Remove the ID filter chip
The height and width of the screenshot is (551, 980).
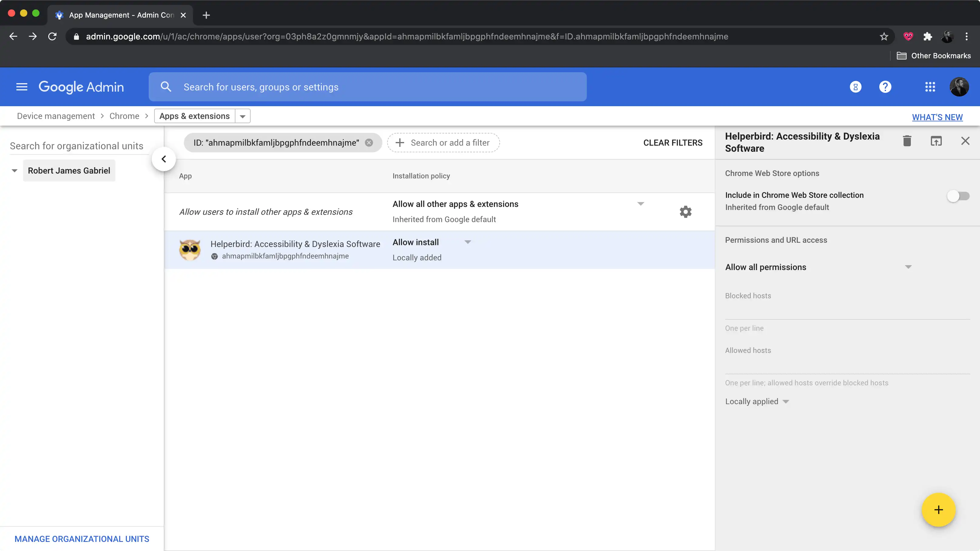point(369,142)
